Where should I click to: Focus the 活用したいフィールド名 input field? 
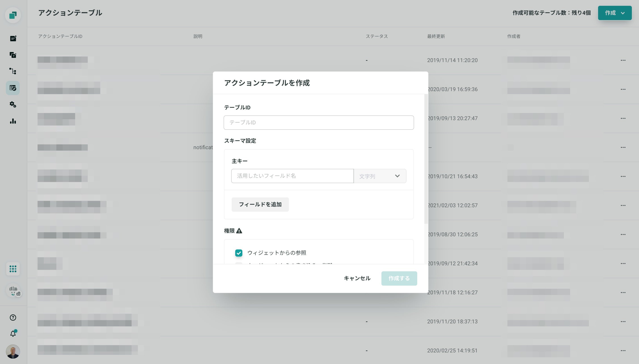point(292,176)
